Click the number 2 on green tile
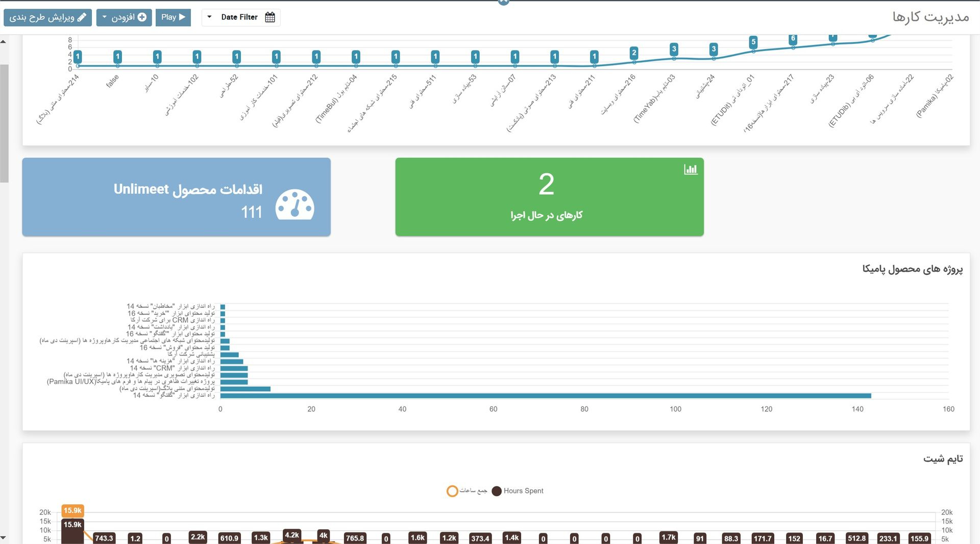Image resolution: width=980 pixels, height=544 pixels. (546, 184)
